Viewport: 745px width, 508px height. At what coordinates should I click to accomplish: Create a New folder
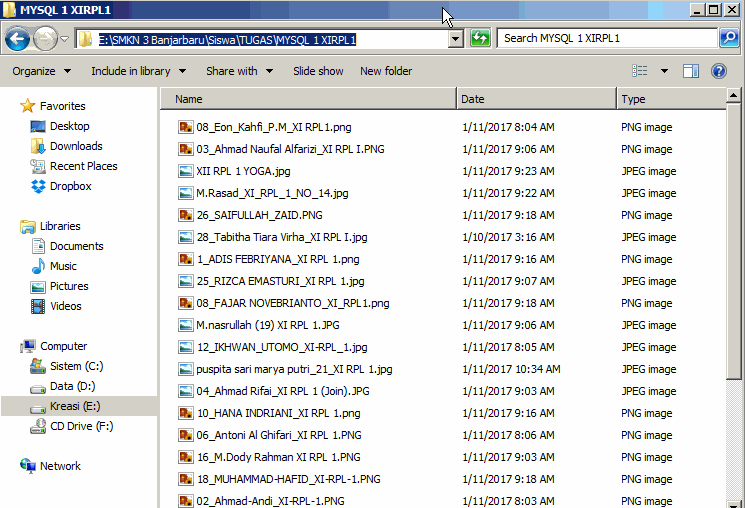pos(386,71)
